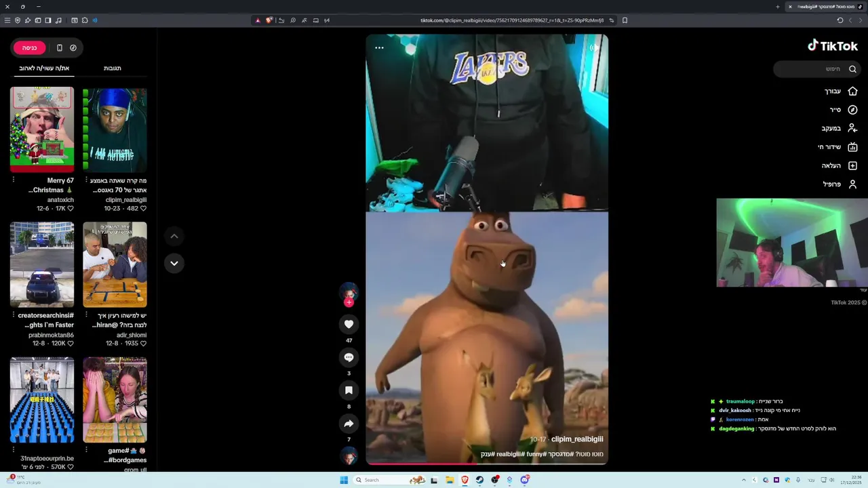Open creator avatar beside the video
This screenshot has height=488, width=868.
click(x=349, y=293)
